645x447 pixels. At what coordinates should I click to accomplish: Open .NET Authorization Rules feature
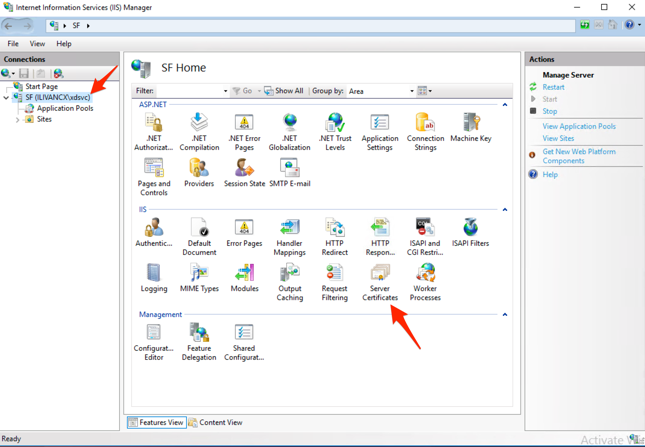click(153, 132)
